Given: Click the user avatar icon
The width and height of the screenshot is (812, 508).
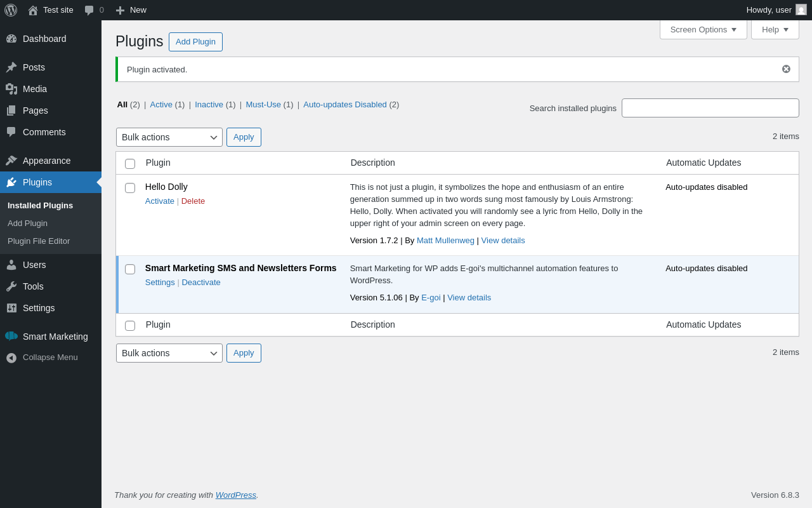Looking at the screenshot, I should click(801, 10).
